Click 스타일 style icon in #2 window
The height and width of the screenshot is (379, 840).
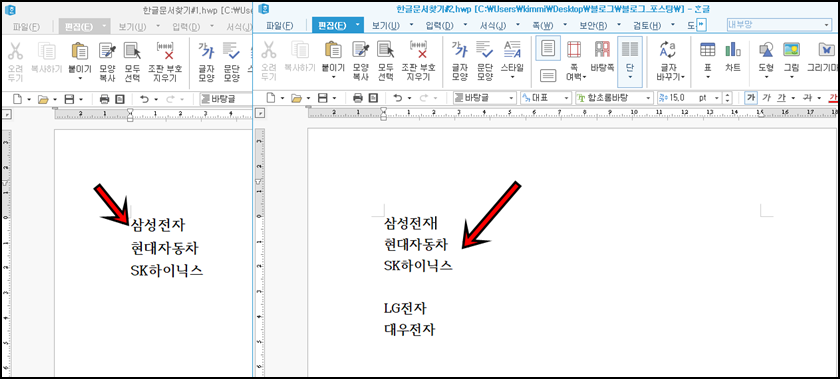click(x=512, y=50)
